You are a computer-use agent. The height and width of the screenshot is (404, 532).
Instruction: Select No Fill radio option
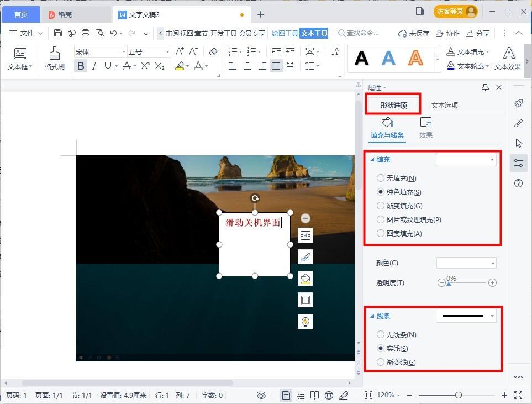click(380, 178)
